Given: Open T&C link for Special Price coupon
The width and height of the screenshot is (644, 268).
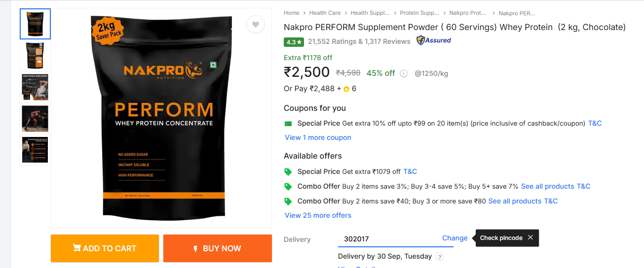Looking at the screenshot, I should click(595, 123).
